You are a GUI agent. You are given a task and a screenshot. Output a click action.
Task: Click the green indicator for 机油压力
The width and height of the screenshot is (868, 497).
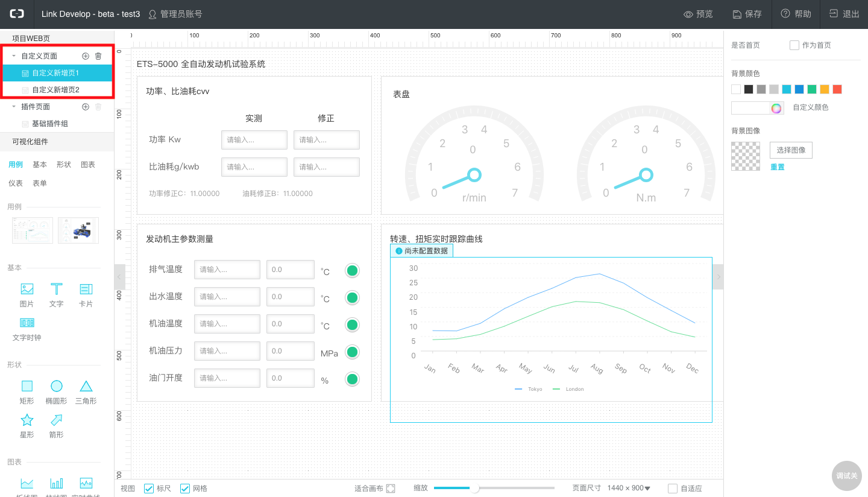coord(353,352)
